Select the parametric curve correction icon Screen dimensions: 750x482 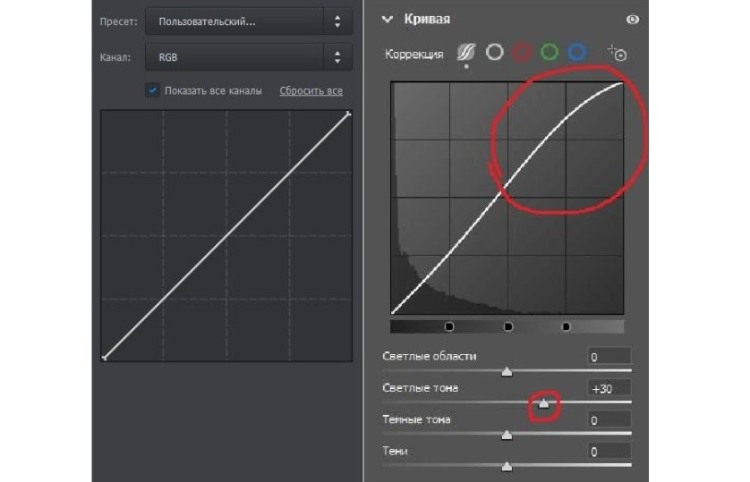pyautogui.click(x=466, y=54)
